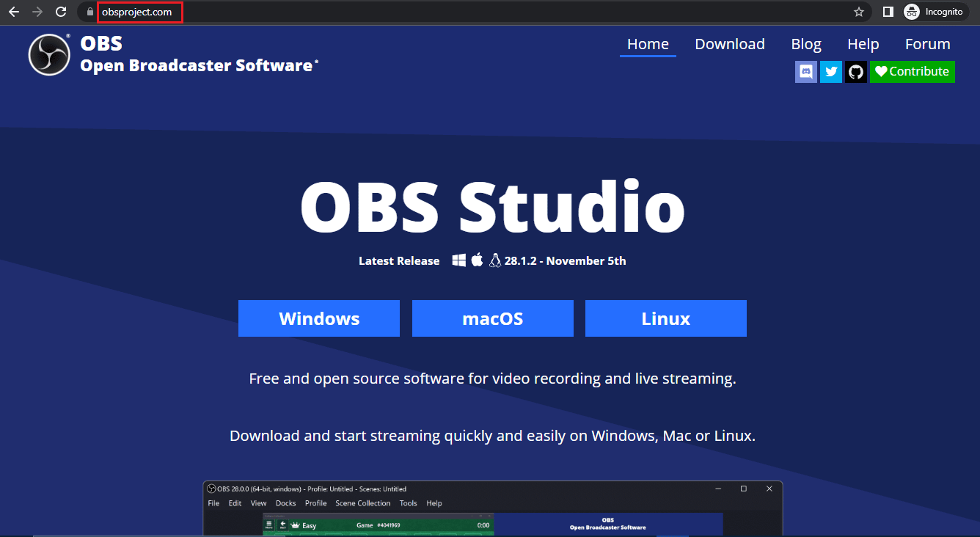Open the GitHub icon link
Image resolution: width=980 pixels, height=537 pixels.
tap(856, 72)
